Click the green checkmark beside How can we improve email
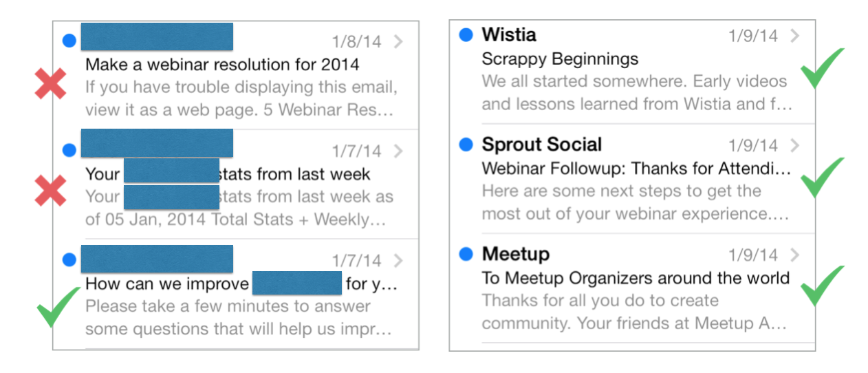Image resolution: width=868 pixels, height=373 pixels. (x=58, y=306)
